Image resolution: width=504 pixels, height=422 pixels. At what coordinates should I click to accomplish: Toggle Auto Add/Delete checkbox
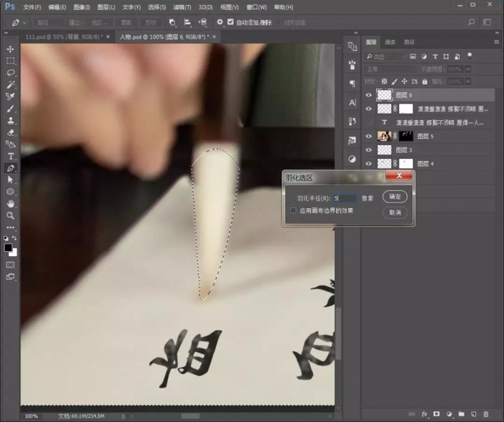tap(230, 22)
